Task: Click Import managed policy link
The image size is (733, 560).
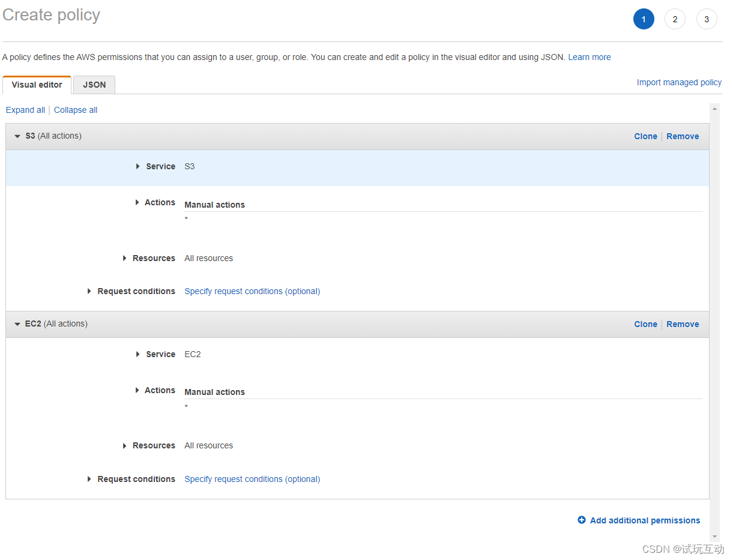Action: pos(679,82)
